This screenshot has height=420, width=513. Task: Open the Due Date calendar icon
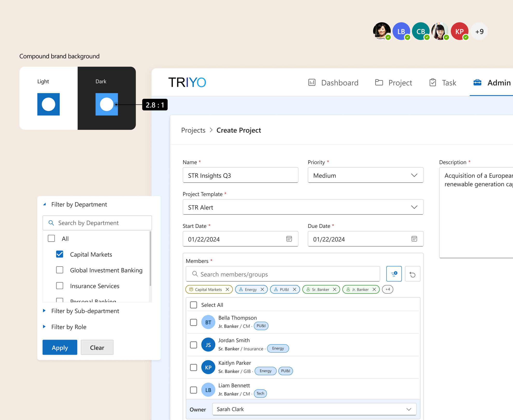point(414,239)
